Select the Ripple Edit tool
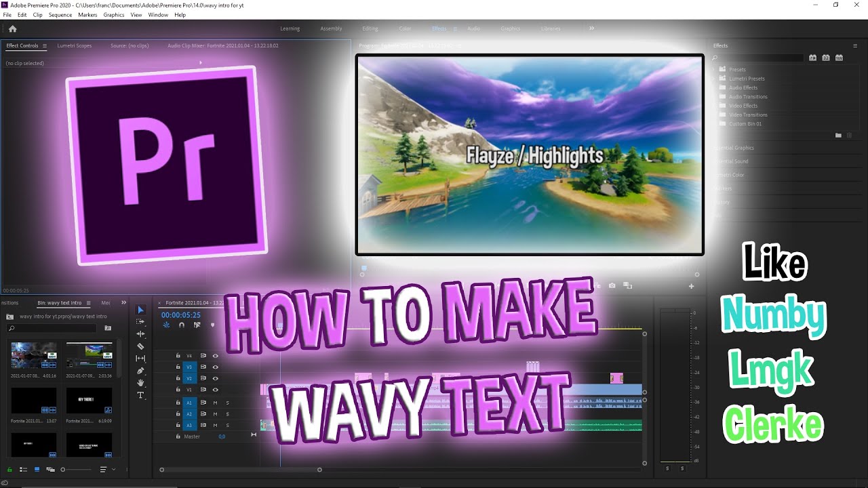Viewport: 868px width, 488px height. click(141, 334)
